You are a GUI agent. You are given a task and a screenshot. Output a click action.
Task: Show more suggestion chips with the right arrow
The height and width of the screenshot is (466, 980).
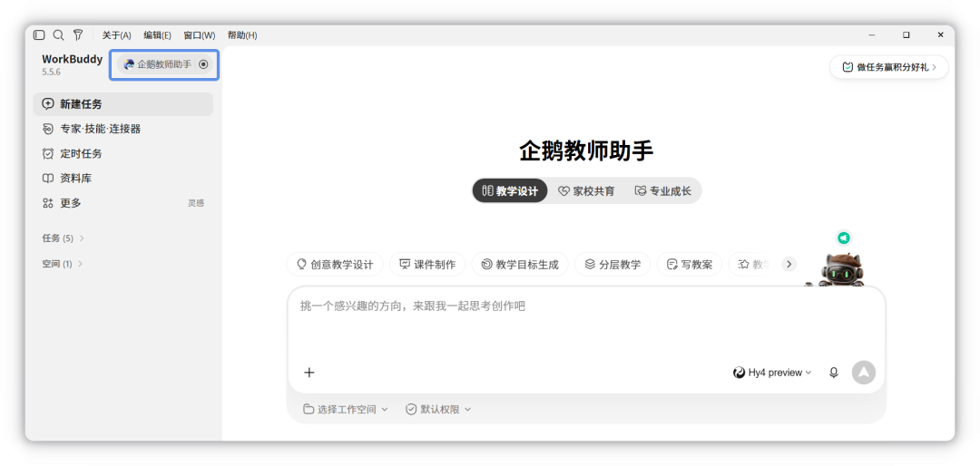coord(789,264)
